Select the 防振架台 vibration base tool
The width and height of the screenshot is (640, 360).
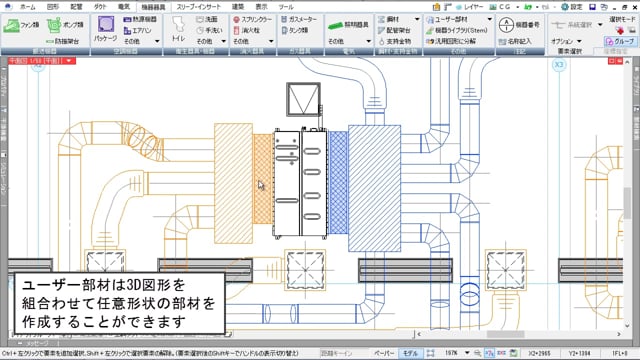[62, 41]
